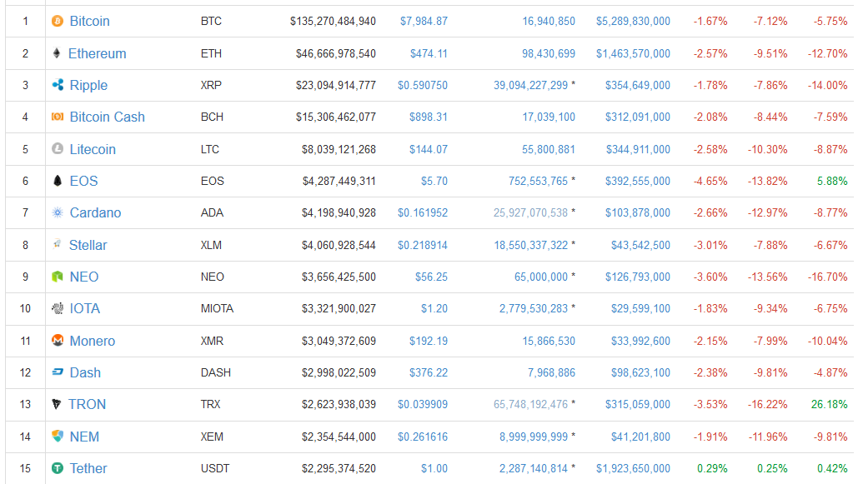Click the Bitcoin coin logo icon
Image resolution: width=868 pixels, height=484 pixels.
(x=58, y=21)
